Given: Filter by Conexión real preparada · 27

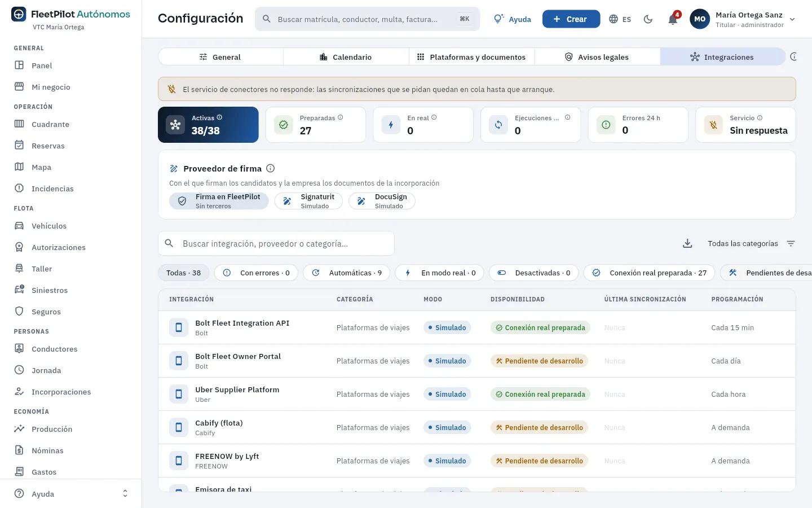Looking at the screenshot, I should 649,273.
